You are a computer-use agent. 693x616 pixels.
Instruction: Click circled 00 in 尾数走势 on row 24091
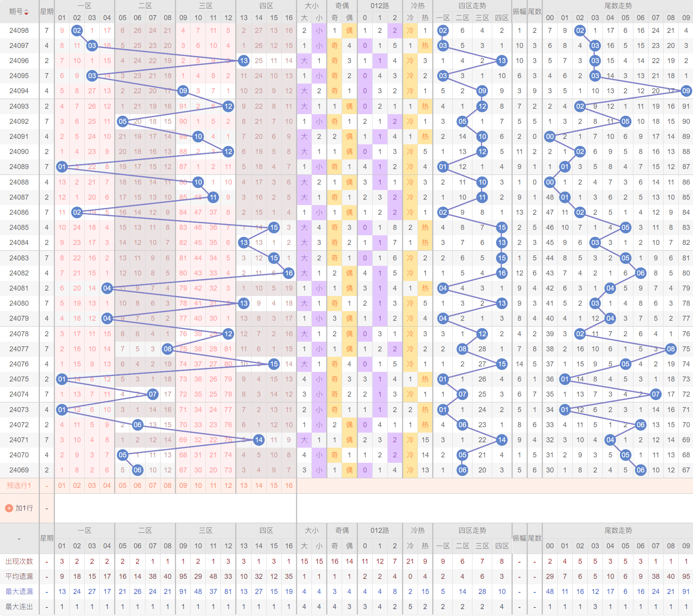tap(549, 136)
